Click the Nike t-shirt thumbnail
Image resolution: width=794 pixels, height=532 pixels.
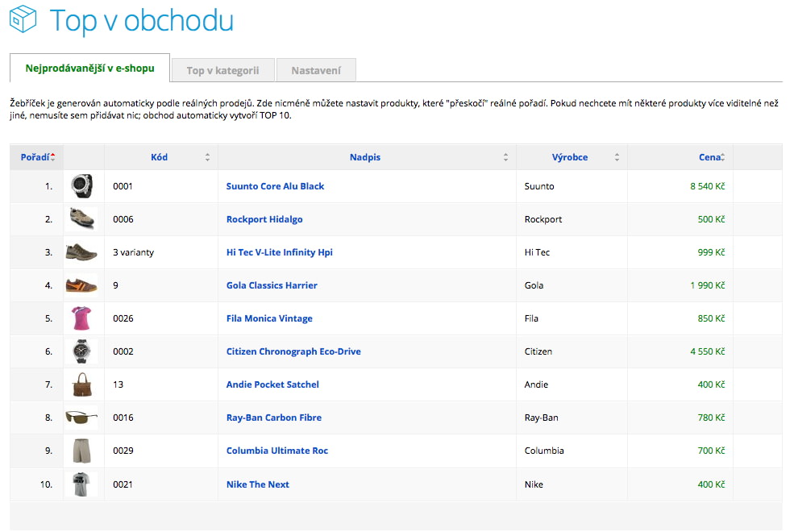(x=81, y=484)
